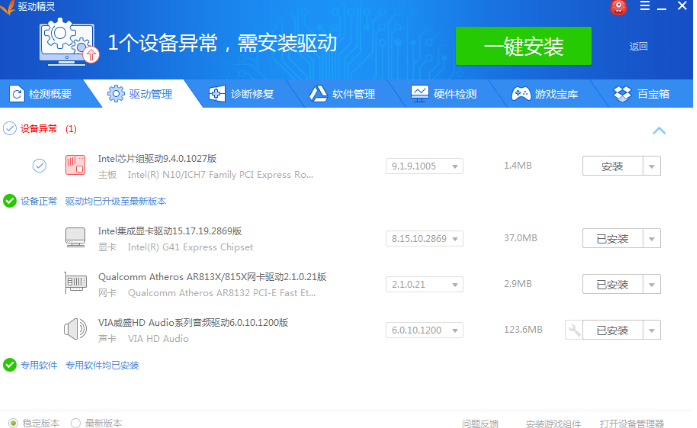This screenshot has width=697, height=428.
Task: Click the 返回 link
Action: click(638, 46)
